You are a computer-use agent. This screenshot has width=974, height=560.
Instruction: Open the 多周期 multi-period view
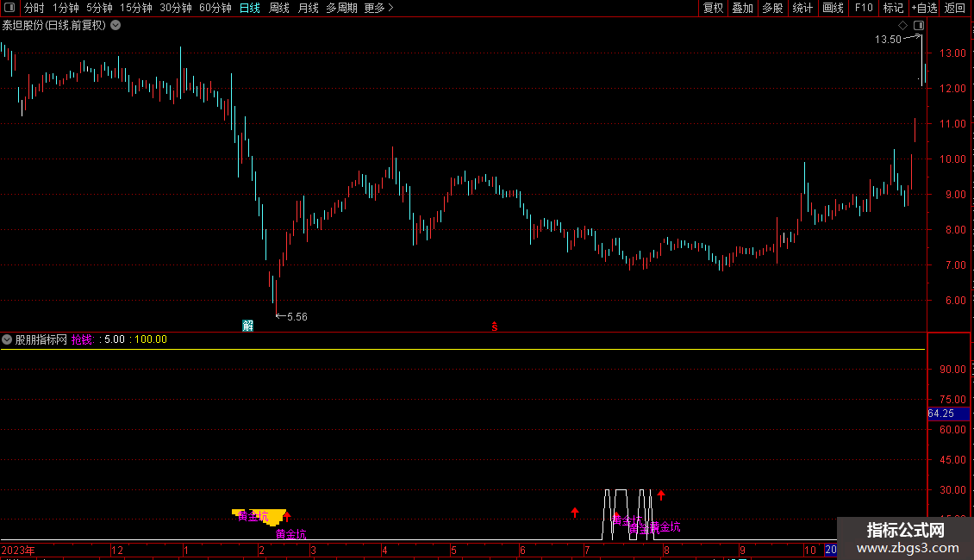341,8
